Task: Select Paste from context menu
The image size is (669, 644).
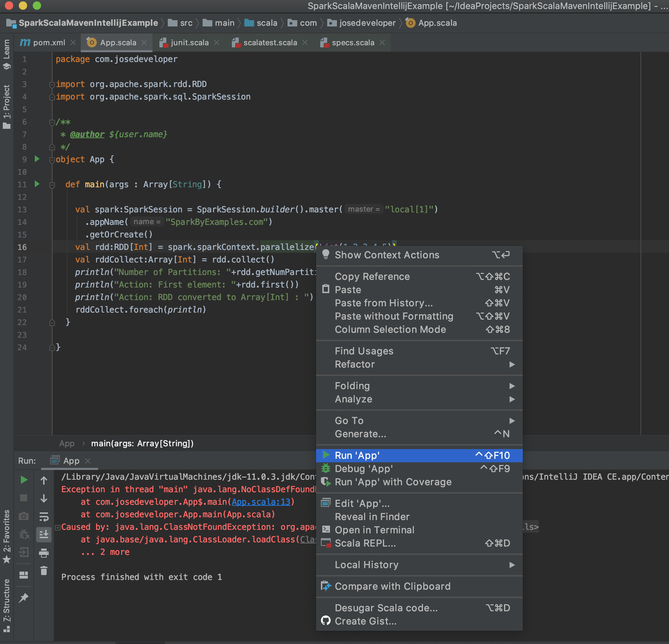Action: pos(419,290)
